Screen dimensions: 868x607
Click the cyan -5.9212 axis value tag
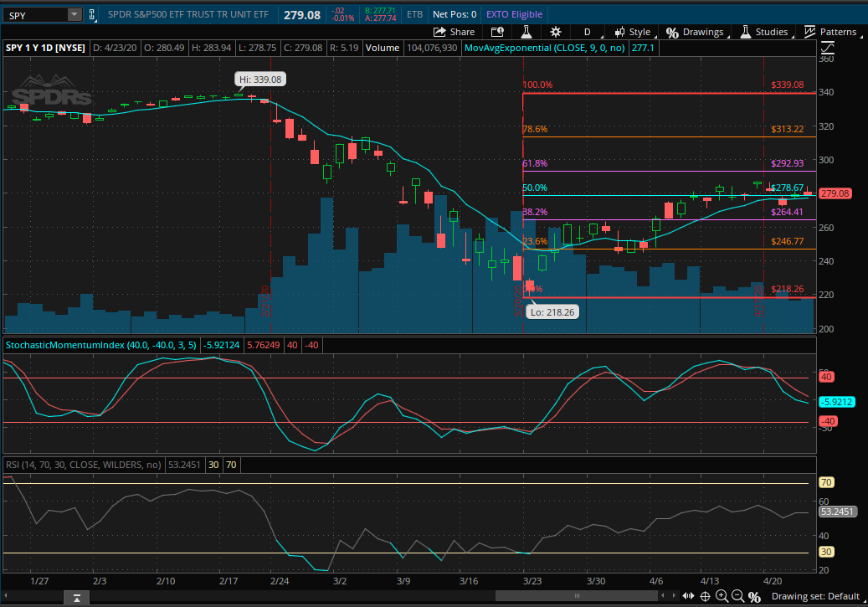836,402
